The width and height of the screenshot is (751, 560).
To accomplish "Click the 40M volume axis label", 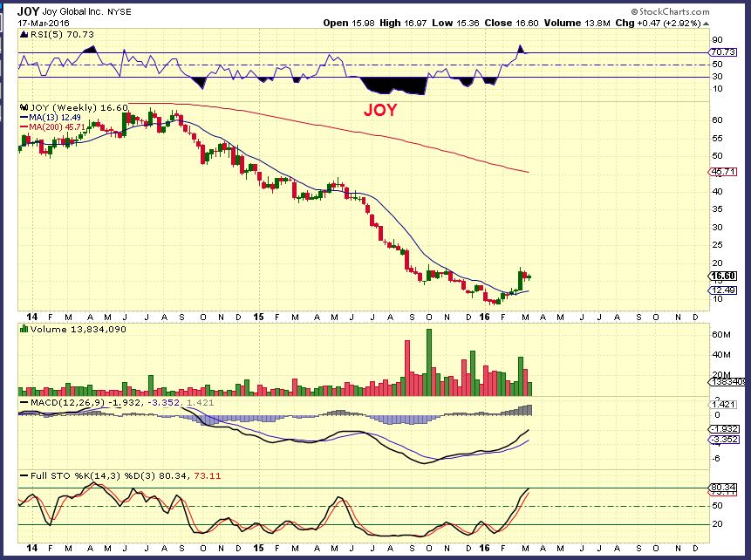I will (721, 355).
